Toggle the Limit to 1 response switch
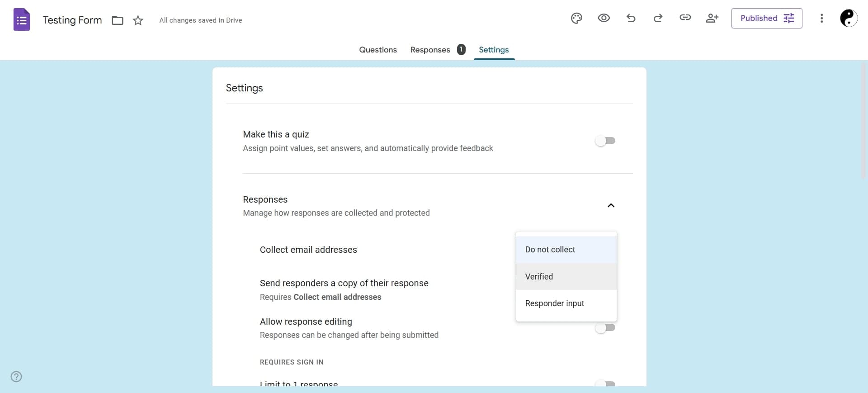The height and width of the screenshot is (393, 868). click(x=605, y=384)
